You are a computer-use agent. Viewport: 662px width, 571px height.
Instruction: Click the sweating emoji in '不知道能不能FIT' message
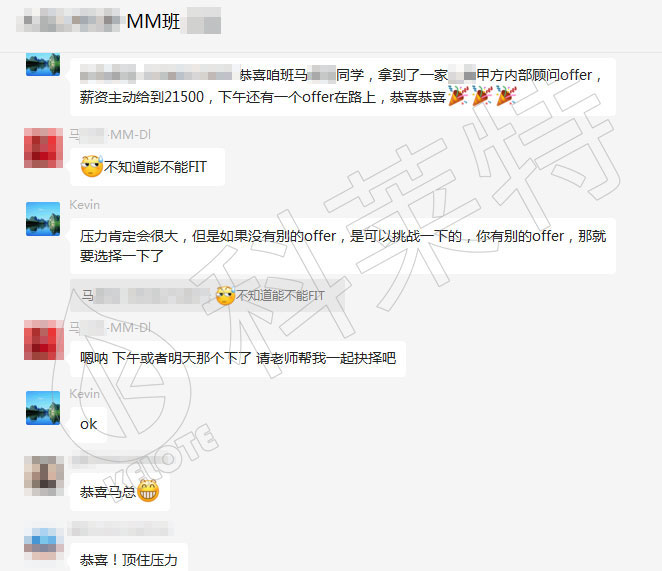click(92, 166)
